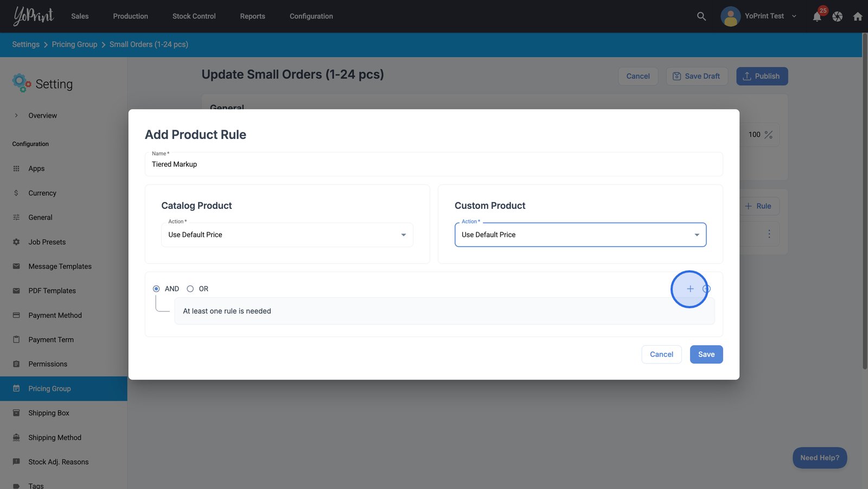Screen dimensions: 868x489
Task: Click the plus icon to add rule
Action: point(690,289)
